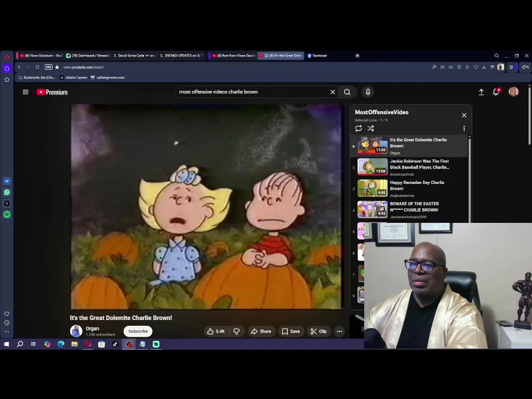Go back in browser history
This screenshot has height=399, width=532.
pos(19,67)
